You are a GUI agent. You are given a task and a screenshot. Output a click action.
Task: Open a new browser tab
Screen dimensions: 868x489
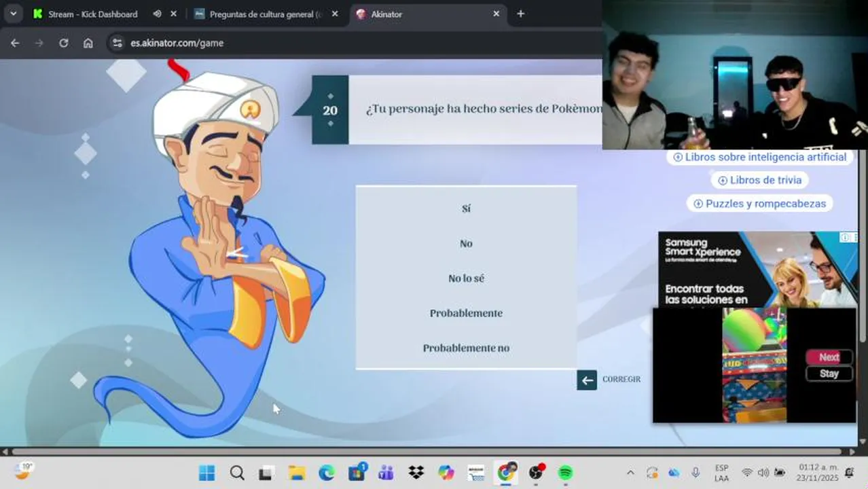[520, 14]
